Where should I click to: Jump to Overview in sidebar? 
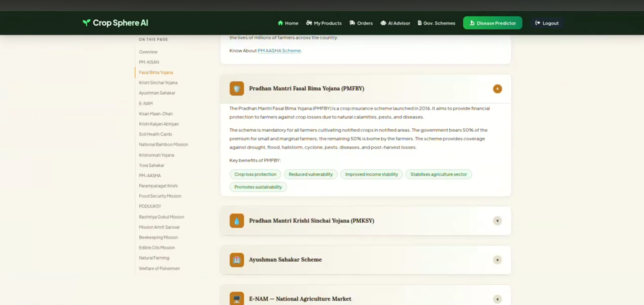pos(148,52)
